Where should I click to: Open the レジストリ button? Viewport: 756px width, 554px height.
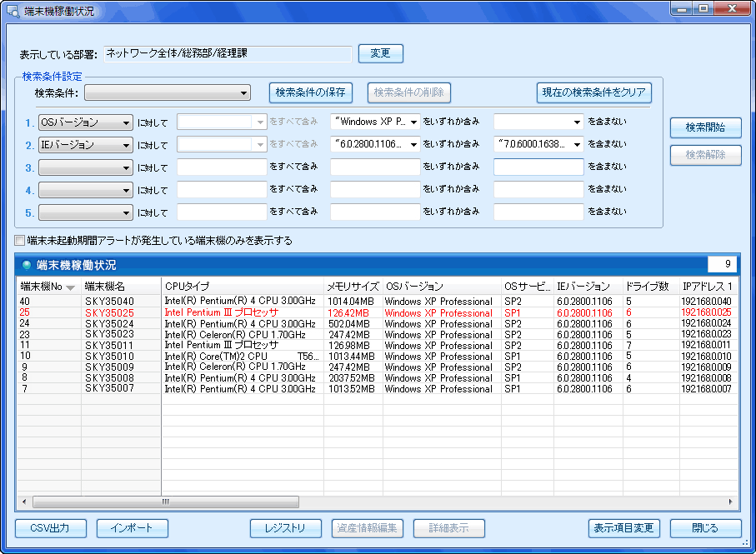click(x=285, y=528)
